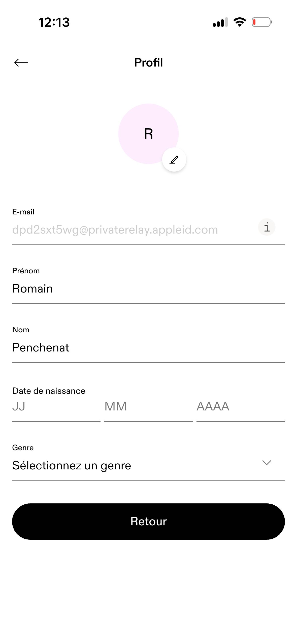Tap the pink R profile avatar

point(148,134)
